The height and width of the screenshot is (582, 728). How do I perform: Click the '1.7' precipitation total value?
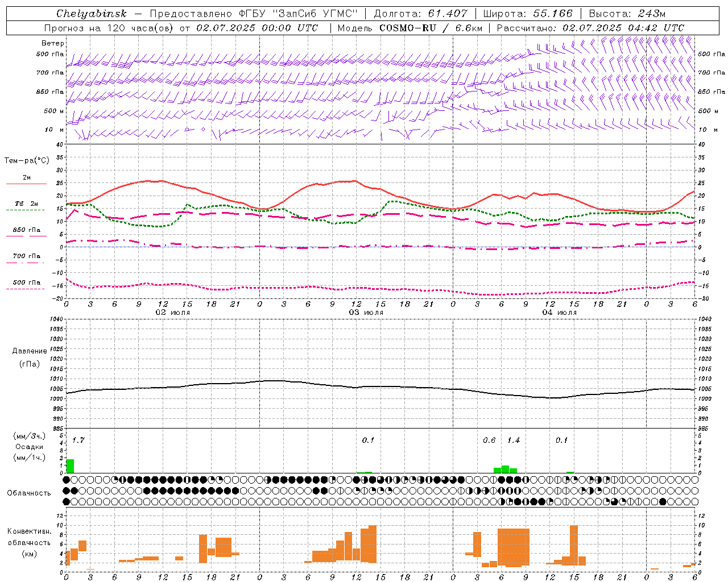[78, 440]
